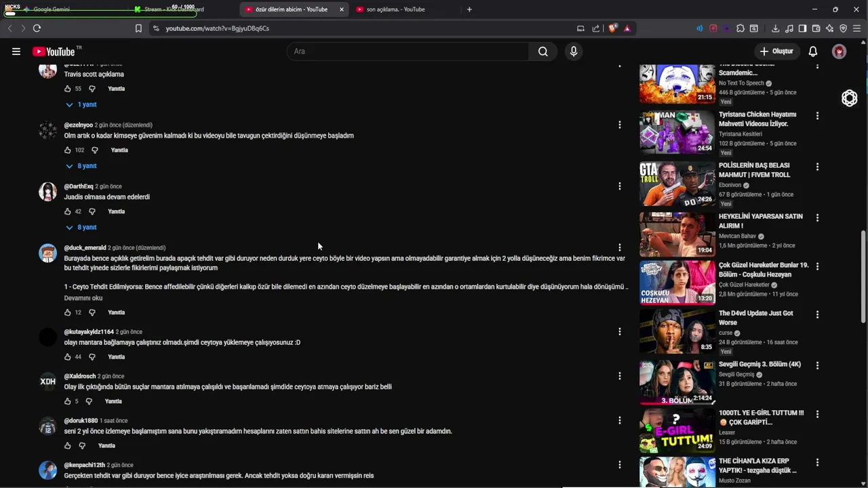The height and width of the screenshot is (488, 868).
Task: Like @ezelnyoo's comment with 102 likes
Action: click(67, 150)
